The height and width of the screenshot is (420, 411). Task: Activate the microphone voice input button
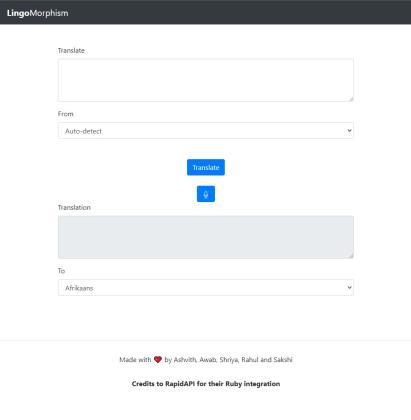point(206,194)
